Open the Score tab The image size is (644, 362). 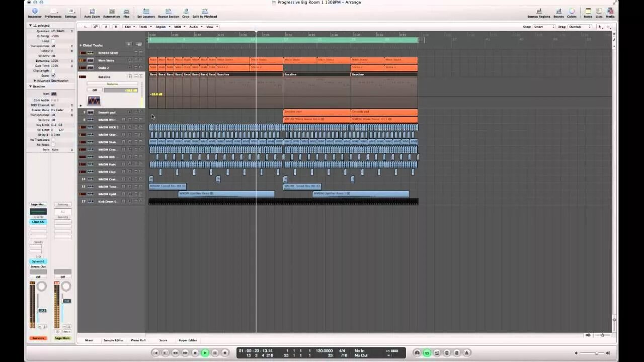(x=163, y=340)
